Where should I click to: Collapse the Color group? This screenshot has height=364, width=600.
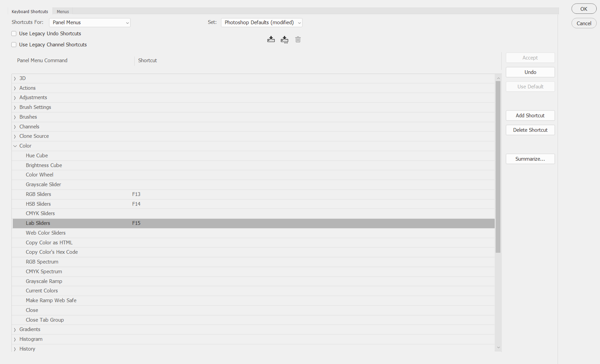click(15, 146)
